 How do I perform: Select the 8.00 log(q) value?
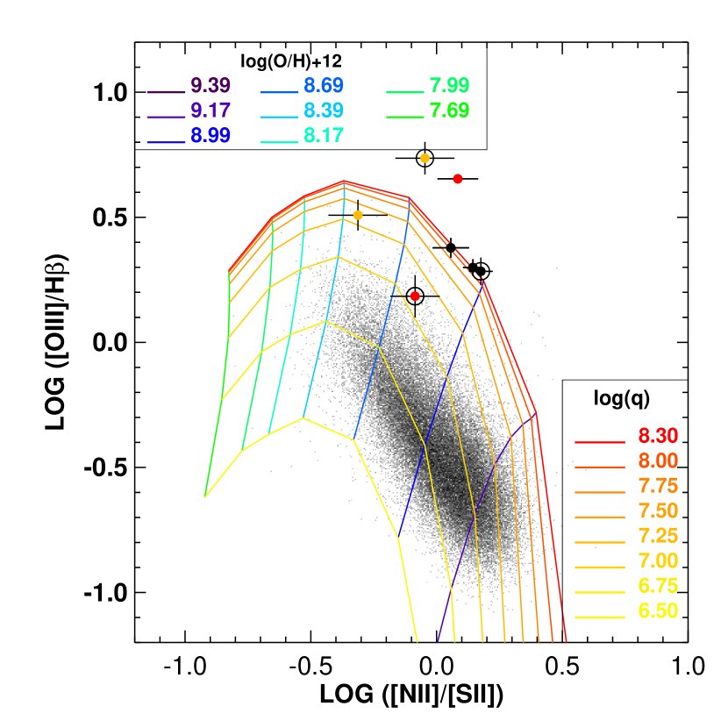(x=658, y=460)
